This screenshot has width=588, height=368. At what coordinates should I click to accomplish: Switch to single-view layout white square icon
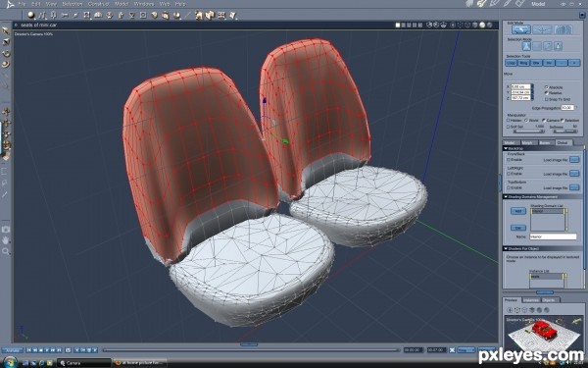(x=398, y=26)
